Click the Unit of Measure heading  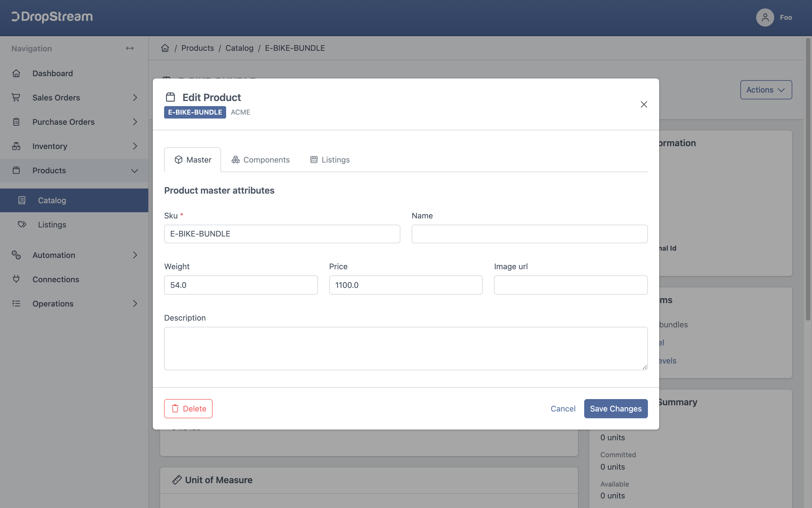[219, 480]
